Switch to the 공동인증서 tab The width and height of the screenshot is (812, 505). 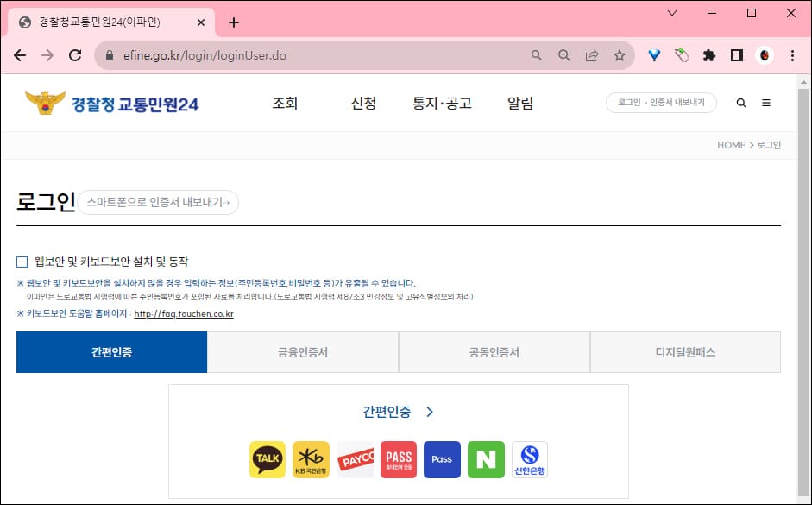(493, 352)
